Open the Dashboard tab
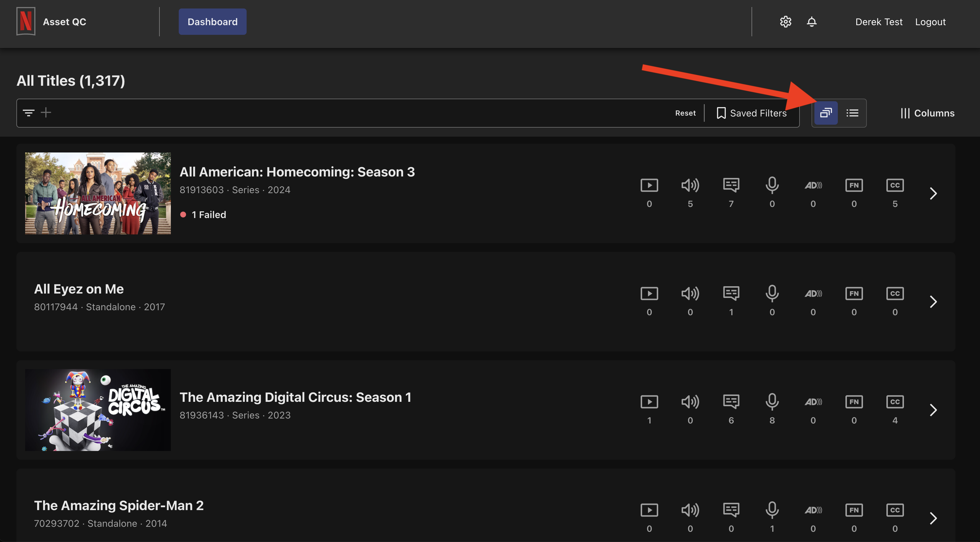This screenshot has width=980, height=542. point(212,22)
